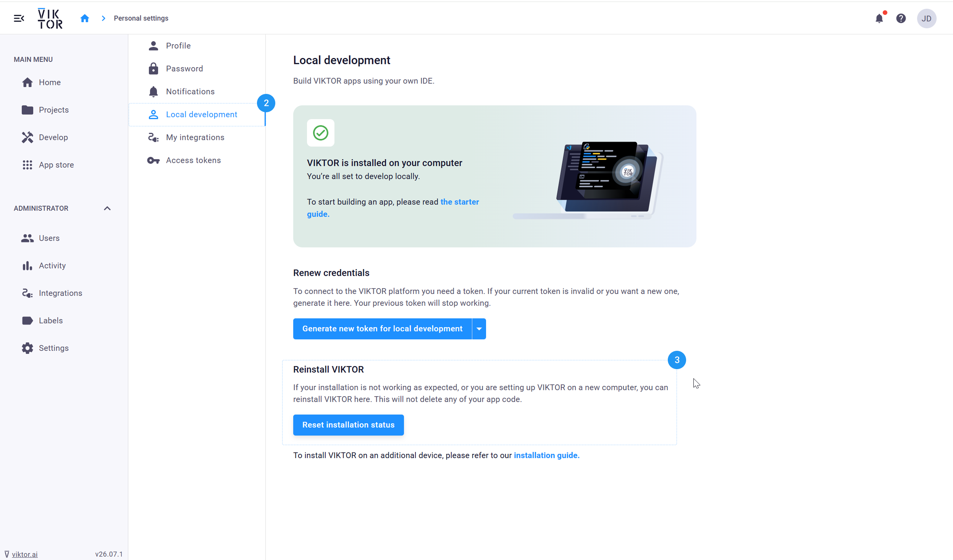
Task: Click the Local development page heading
Action: 341,60
